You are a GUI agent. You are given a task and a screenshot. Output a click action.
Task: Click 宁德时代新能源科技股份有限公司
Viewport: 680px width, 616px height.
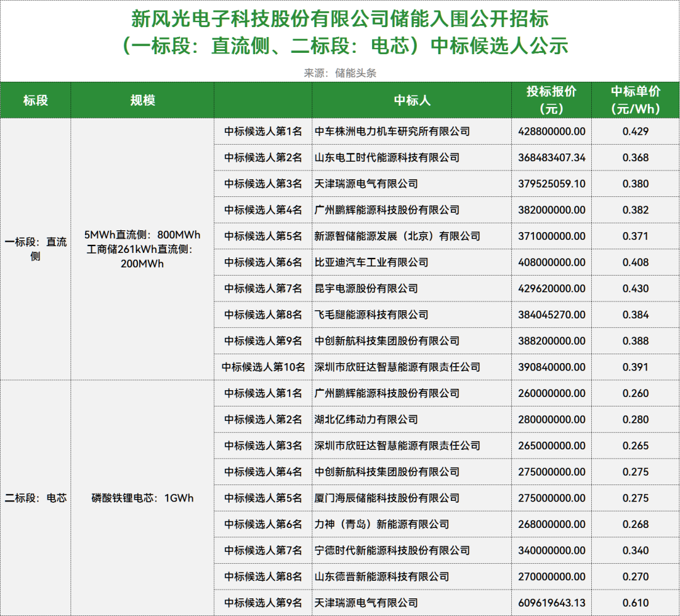click(x=392, y=550)
